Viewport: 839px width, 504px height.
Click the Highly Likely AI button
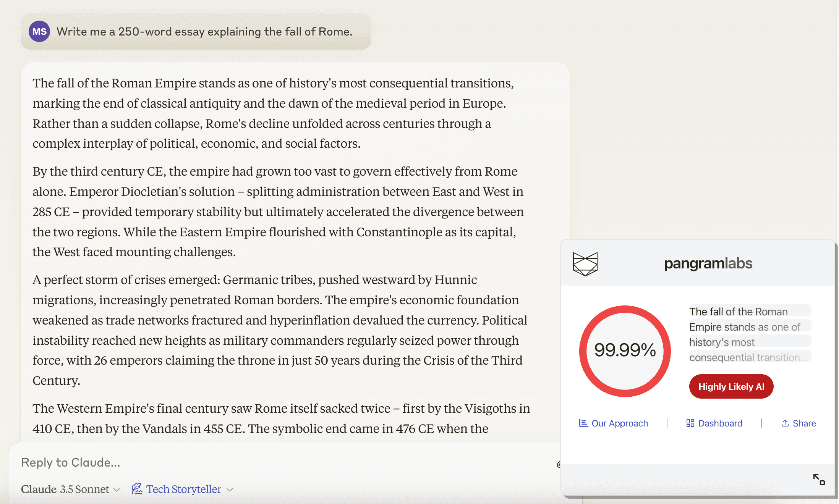(731, 386)
